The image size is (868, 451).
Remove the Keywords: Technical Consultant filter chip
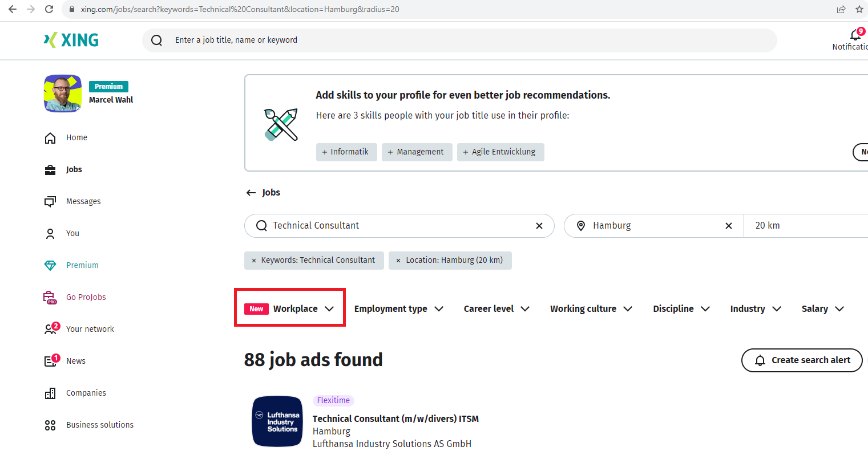254,261
